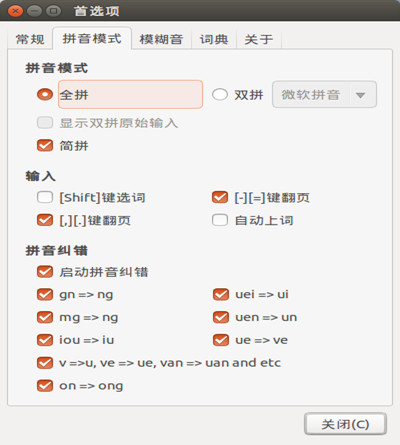Switch to the 常规 tab
The image size is (400, 445).
[30, 39]
